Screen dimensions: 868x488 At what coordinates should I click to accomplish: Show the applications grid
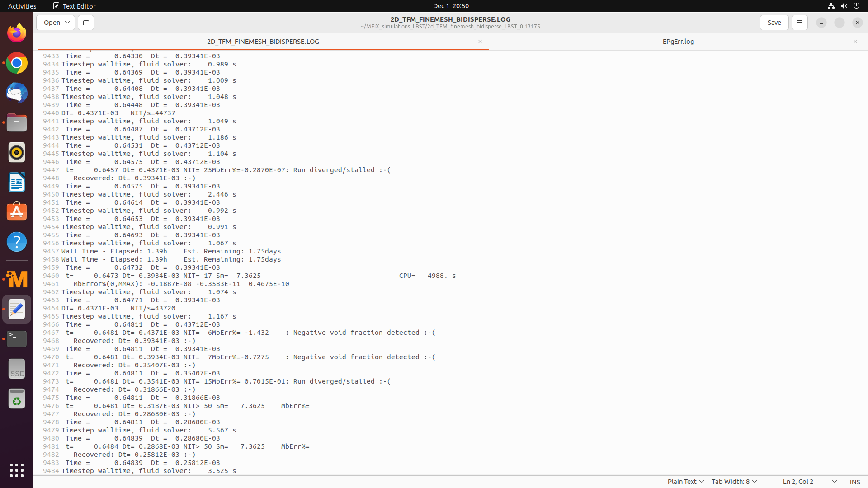coord(17,470)
